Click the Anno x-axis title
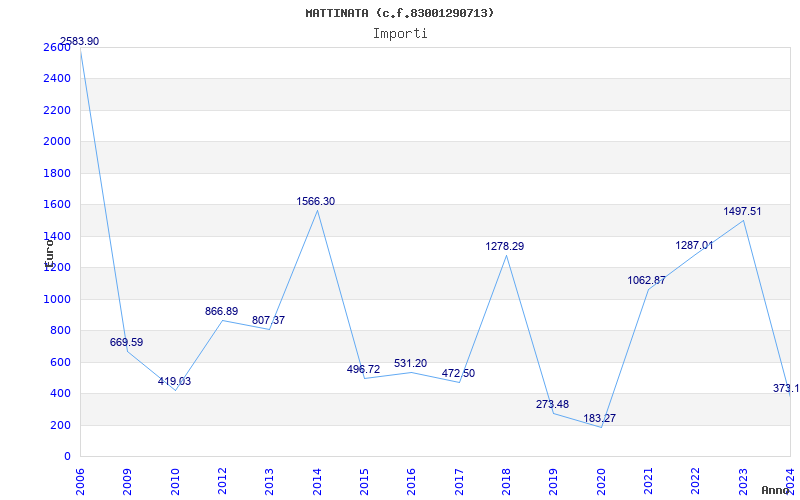The height and width of the screenshot is (500, 800). pyautogui.click(x=774, y=490)
